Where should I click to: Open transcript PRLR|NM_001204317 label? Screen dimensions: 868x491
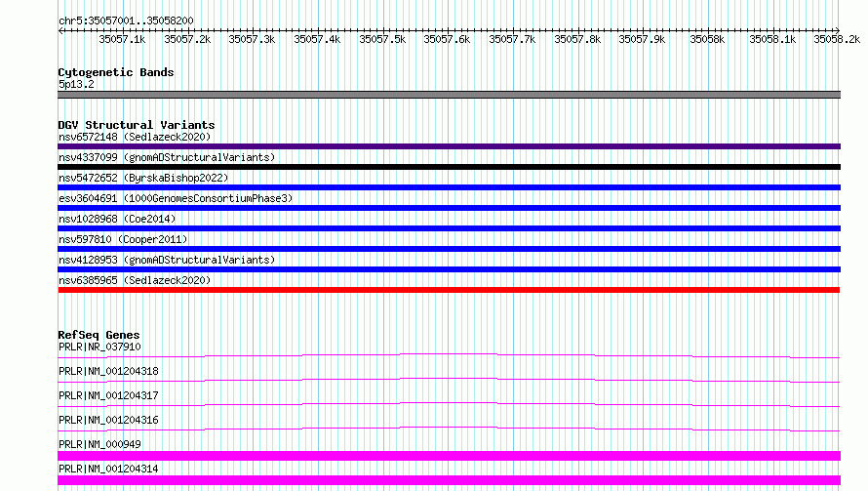(x=108, y=395)
